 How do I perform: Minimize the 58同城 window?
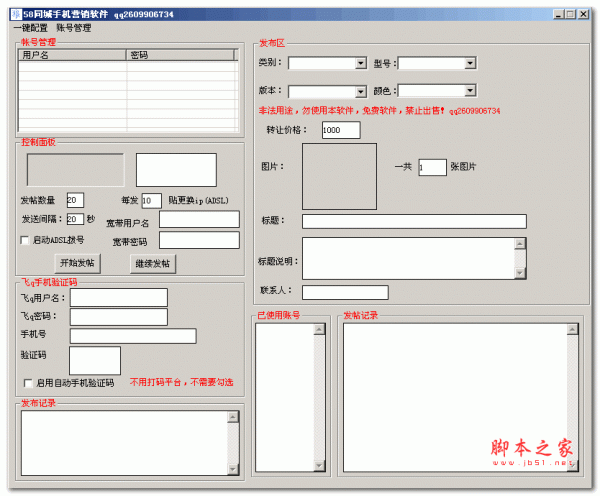coord(558,15)
